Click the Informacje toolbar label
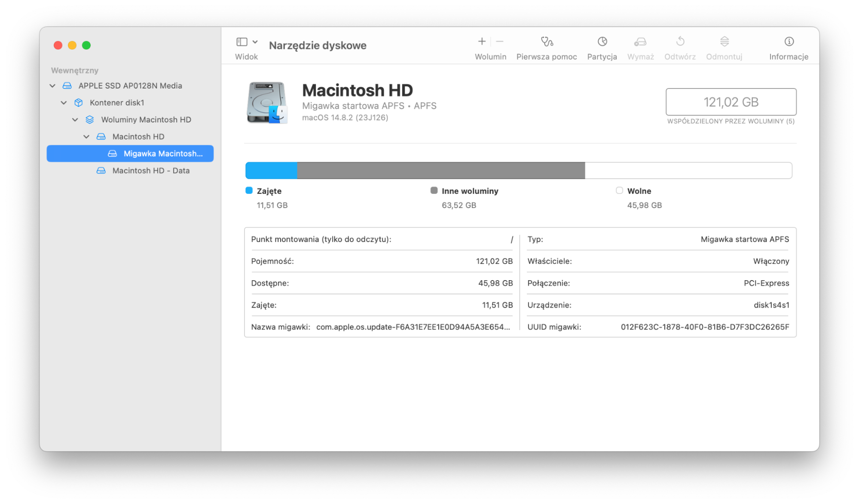This screenshot has width=859, height=504. pyautogui.click(x=789, y=57)
